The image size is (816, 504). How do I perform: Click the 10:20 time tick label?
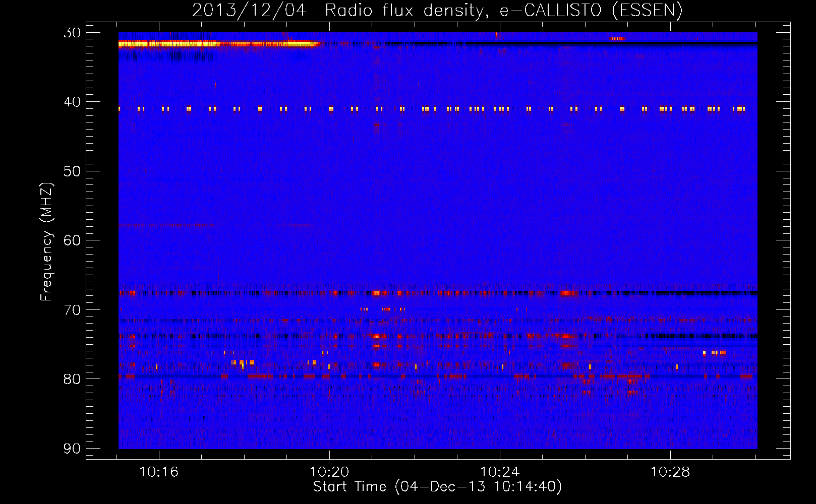pyautogui.click(x=329, y=472)
